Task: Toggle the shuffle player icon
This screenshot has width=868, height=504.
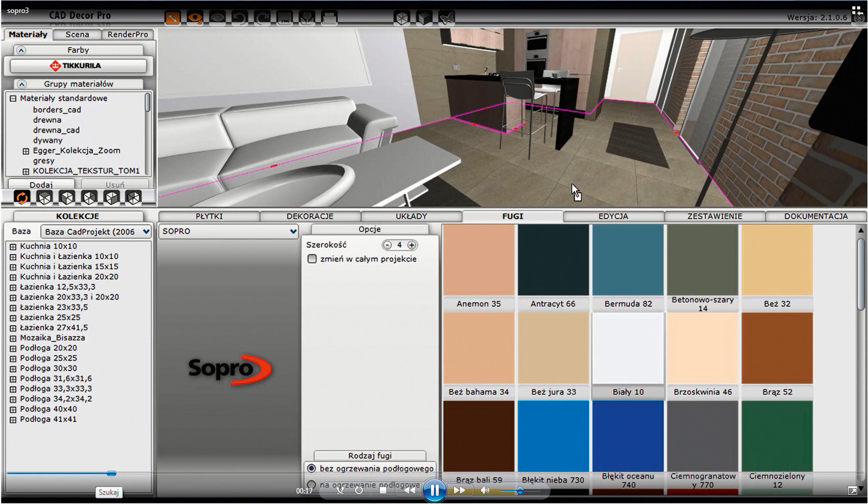Action: click(340, 490)
